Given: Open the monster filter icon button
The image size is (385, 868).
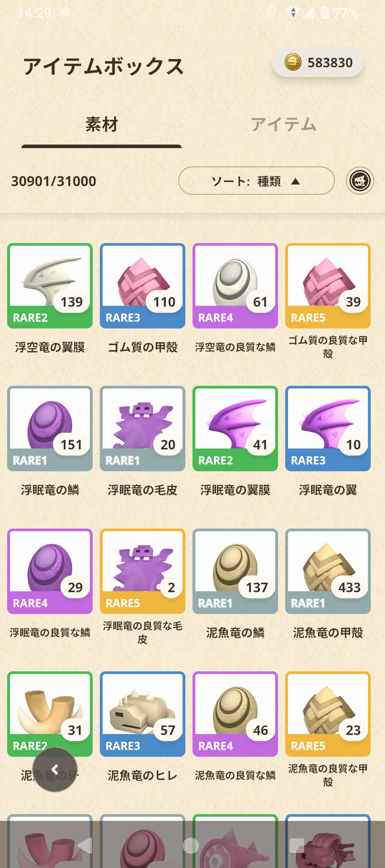Looking at the screenshot, I should (x=360, y=181).
